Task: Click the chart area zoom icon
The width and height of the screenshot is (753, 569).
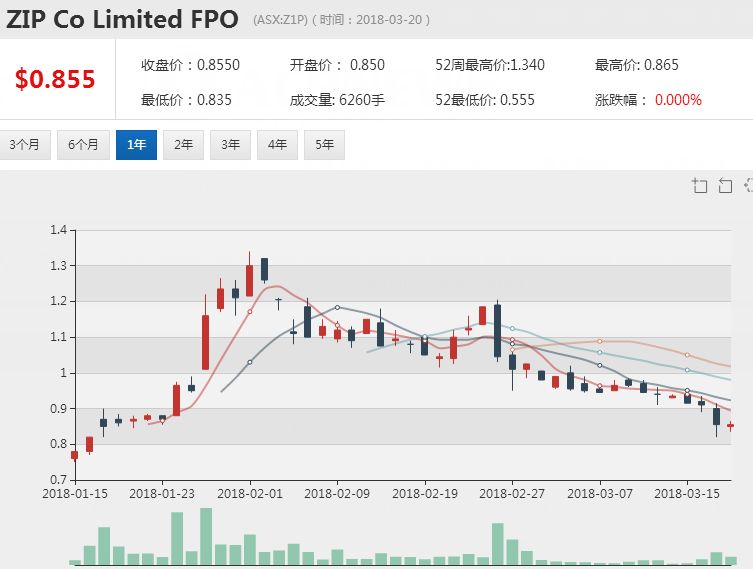Action: pyautogui.click(x=699, y=185)
